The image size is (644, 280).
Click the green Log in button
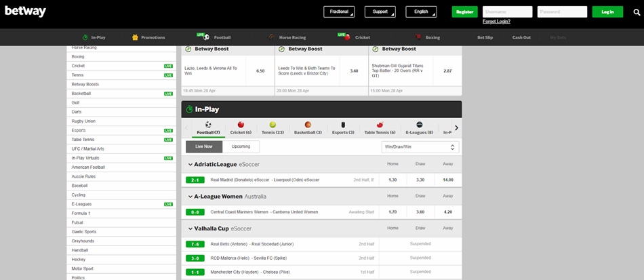tap(607, 12)
